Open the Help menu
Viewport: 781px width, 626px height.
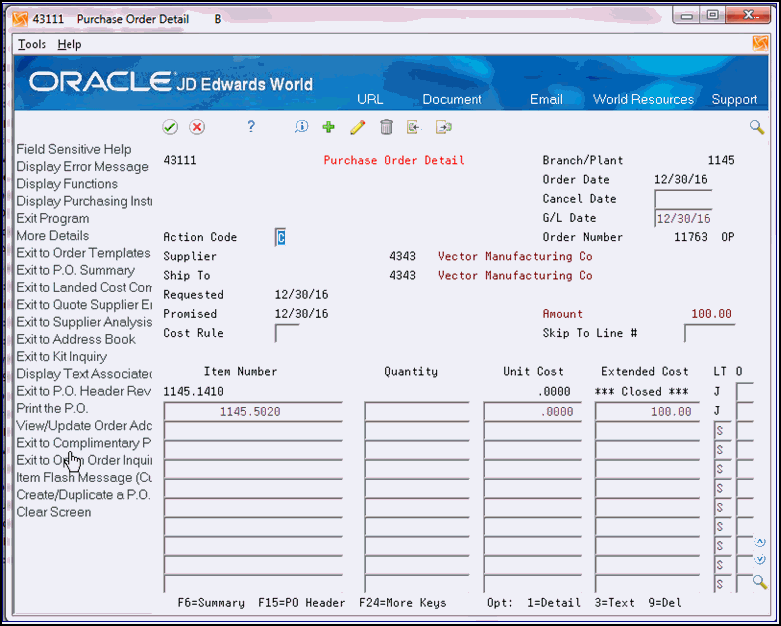pyautogui.click(x=69, y=44)
